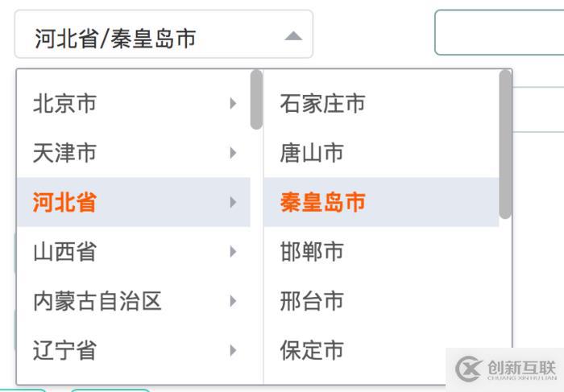Select 邯郸市 city option
This screenshot has height=392, width=564.
click(312, 251)
